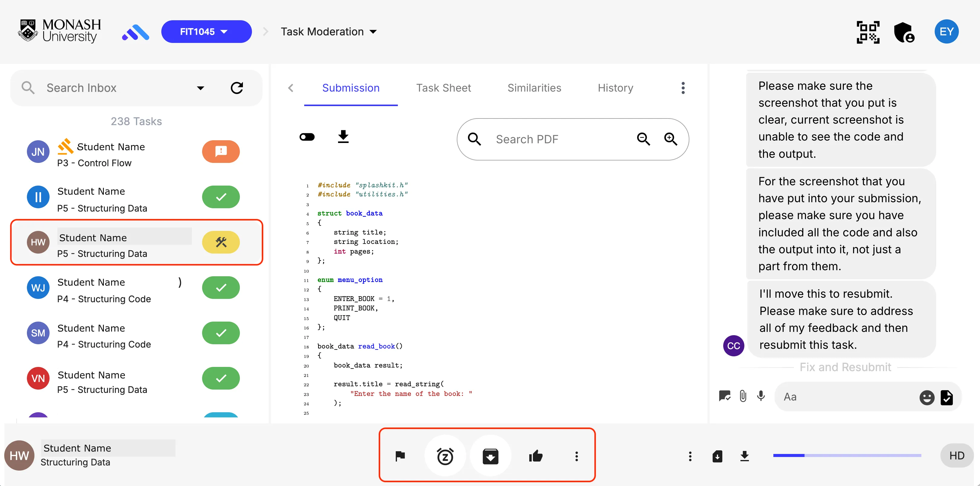The width and height of the screenshot is (980, 486).
Task: Open discussion comment icon beside attachment
Action: point(724,397)
